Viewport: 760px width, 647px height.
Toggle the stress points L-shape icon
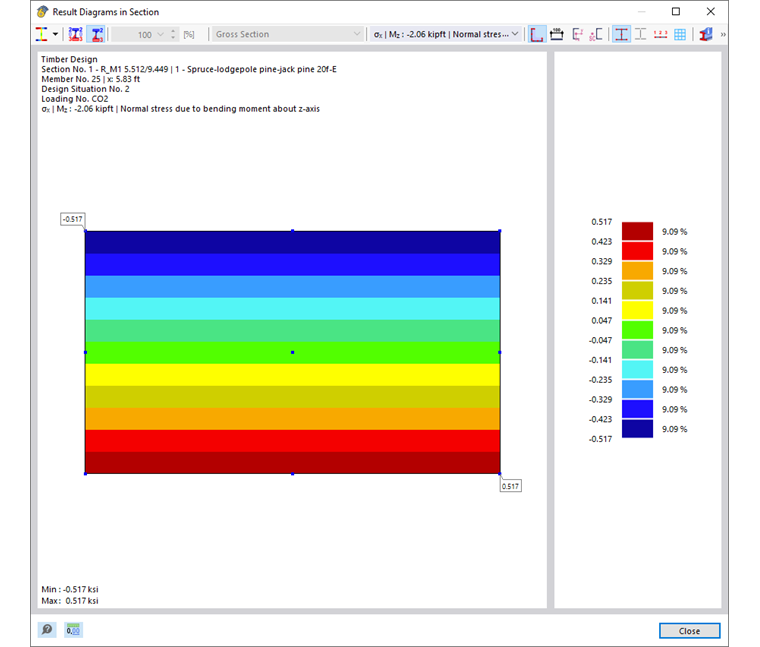[x=537, y=34]
